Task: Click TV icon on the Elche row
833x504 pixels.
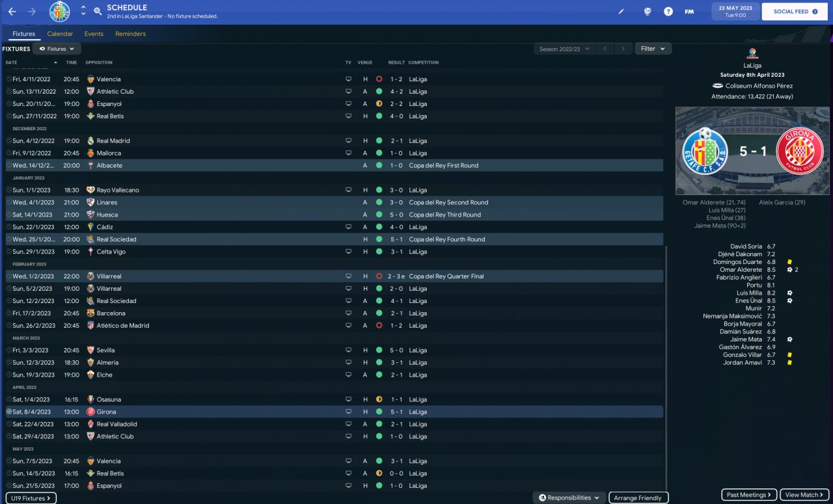Action: [348, 375]
